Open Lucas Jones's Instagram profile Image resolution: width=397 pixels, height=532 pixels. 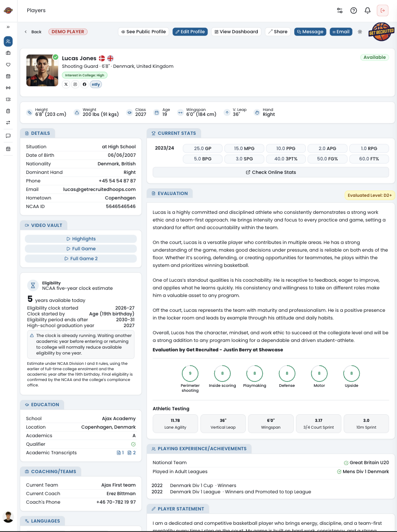tap(75, 84)
